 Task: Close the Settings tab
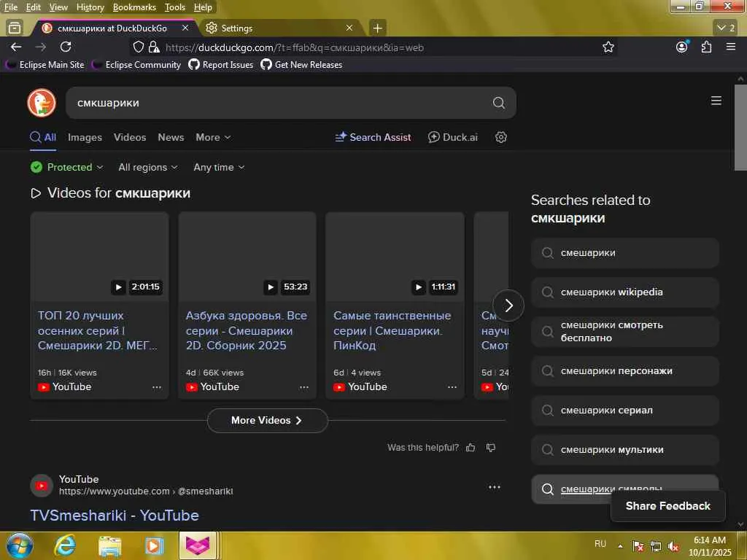click(349, 28)
